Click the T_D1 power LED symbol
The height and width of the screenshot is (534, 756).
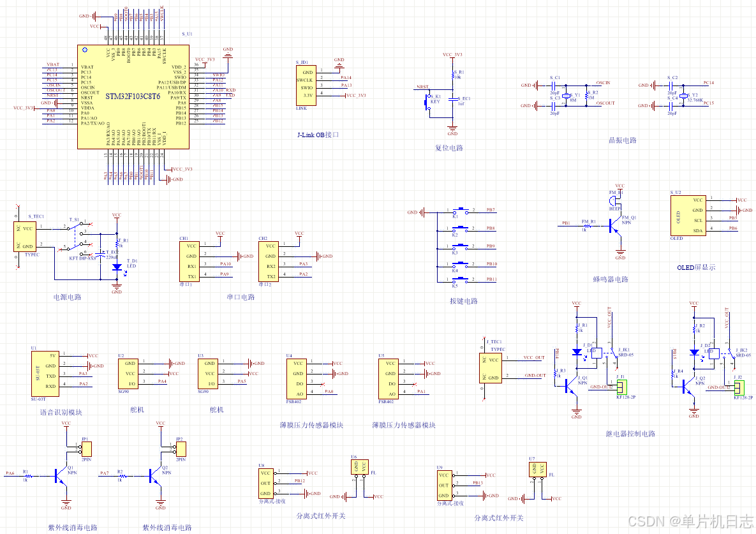117,267
